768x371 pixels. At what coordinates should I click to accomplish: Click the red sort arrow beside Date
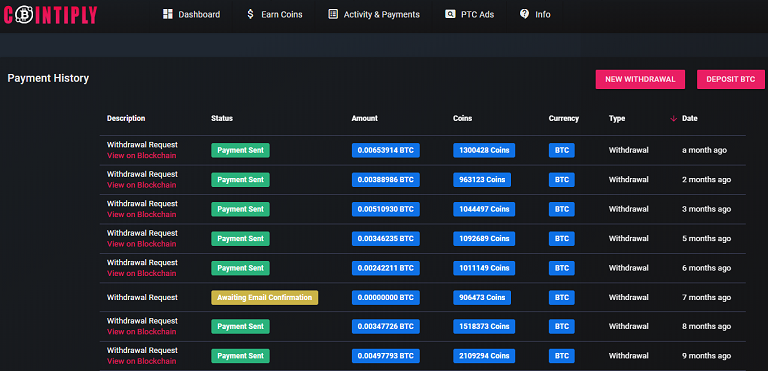[673, 119]
